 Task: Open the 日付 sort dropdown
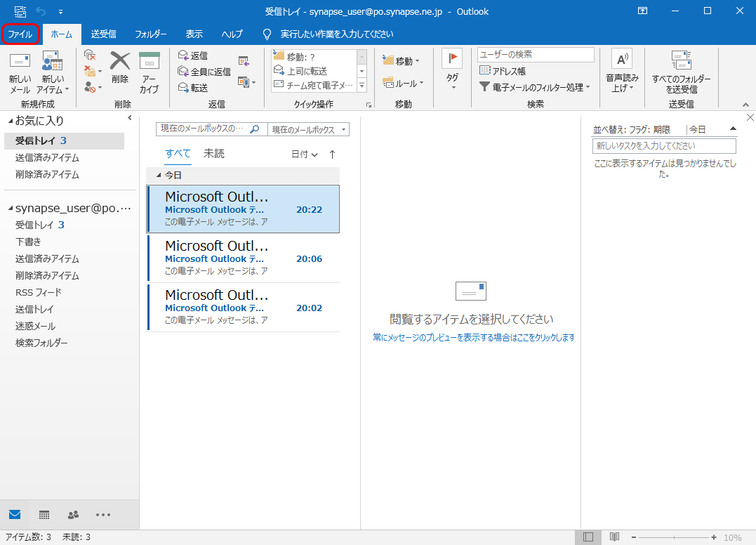pos(305,155)
